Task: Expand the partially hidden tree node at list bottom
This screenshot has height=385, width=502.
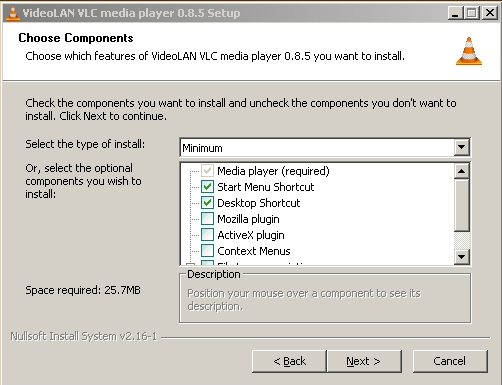Action: 189,265
